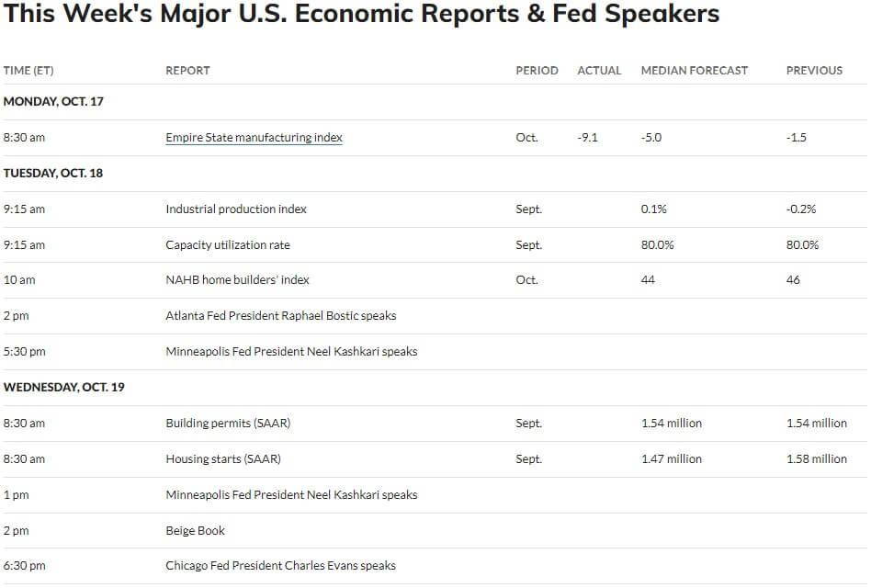This screenshot has width=871, height=588.
Task: Click the page title heading
Action: tap(361, 14)
